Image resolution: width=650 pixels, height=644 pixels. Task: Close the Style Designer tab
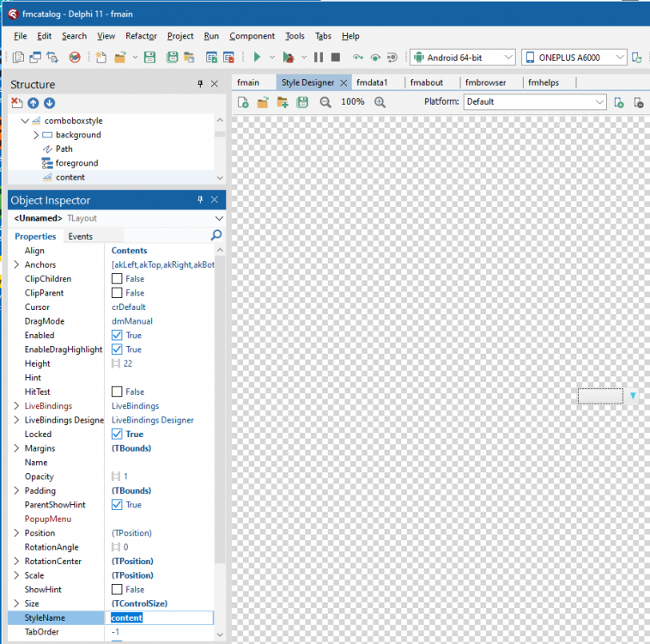343,83
